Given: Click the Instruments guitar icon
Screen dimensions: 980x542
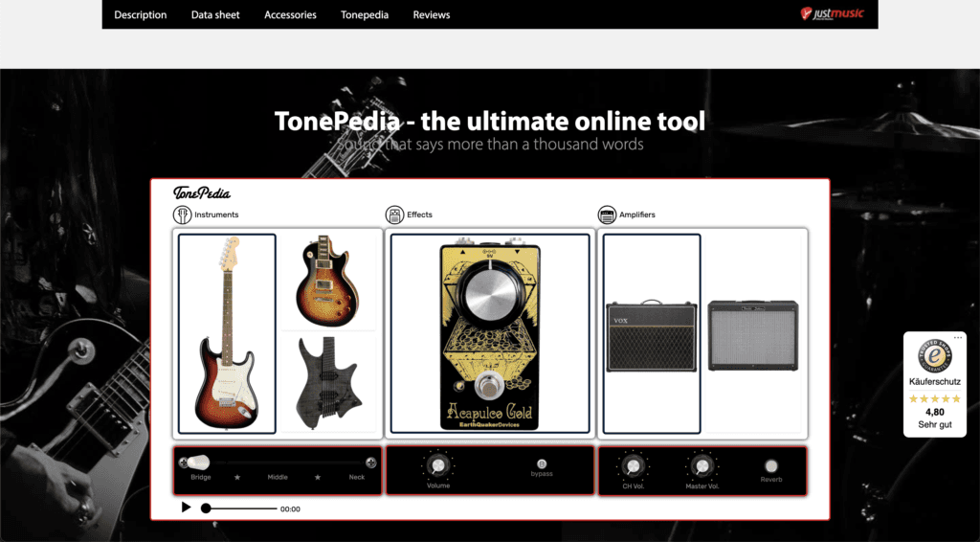Looking at the screenshot, I should [x=183, y=215].
